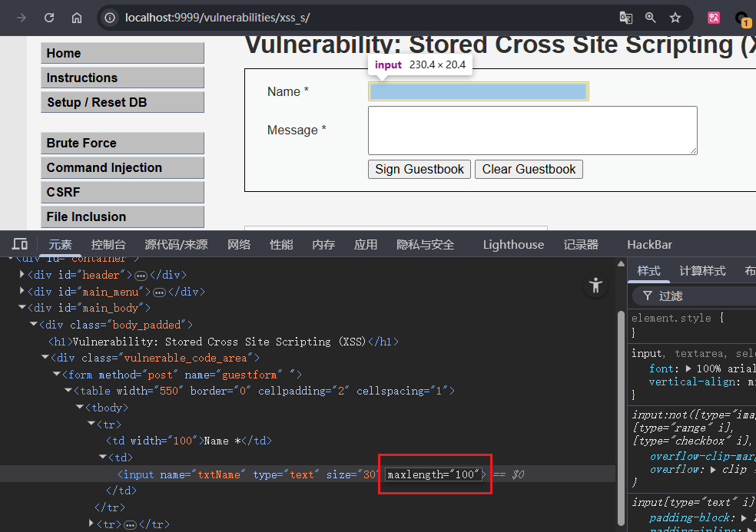Click the translate page icon

tap(626, 18)
